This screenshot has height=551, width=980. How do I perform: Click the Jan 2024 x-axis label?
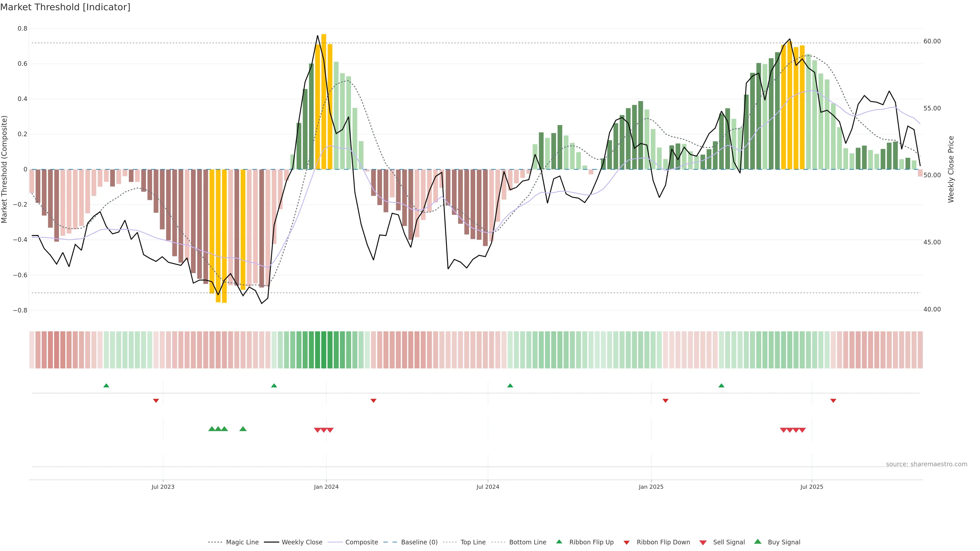[x=326, y=487]
